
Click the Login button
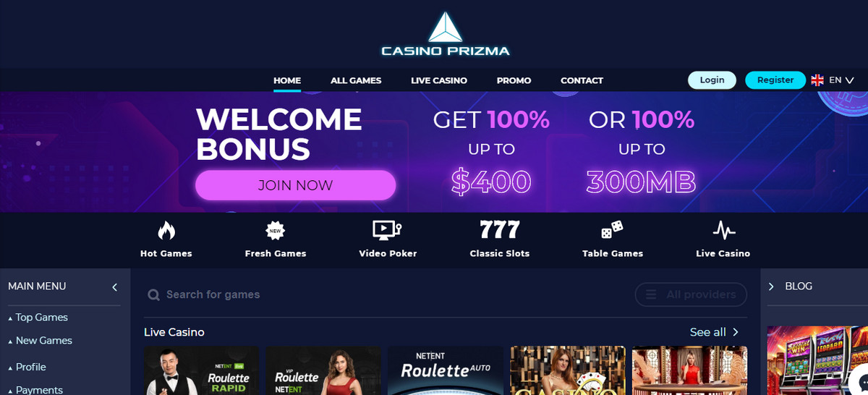[x=712, y=80]
